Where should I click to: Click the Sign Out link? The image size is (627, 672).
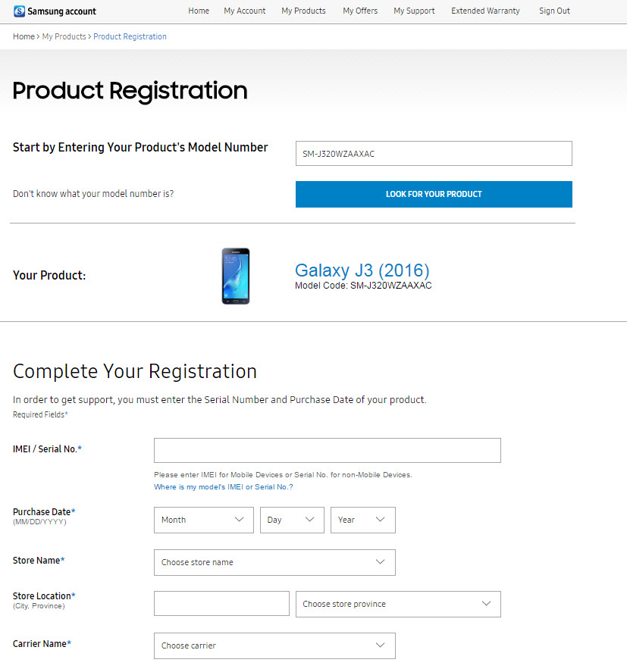click(554, 11)
